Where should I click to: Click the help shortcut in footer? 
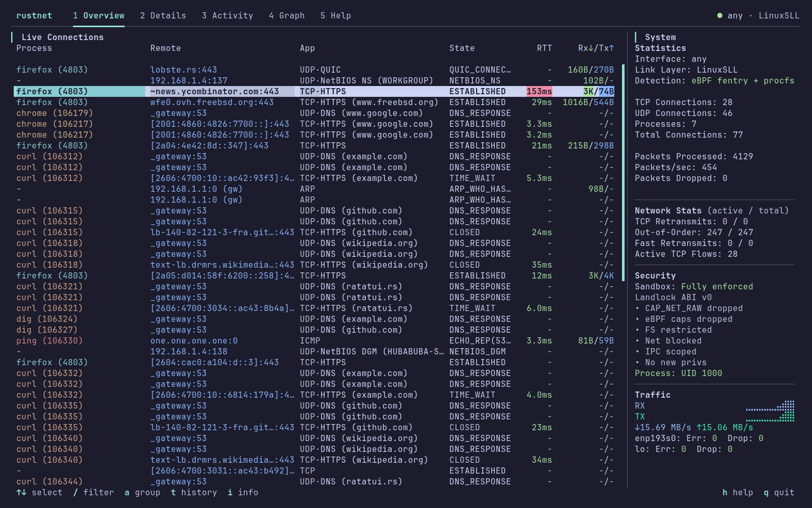737,492
